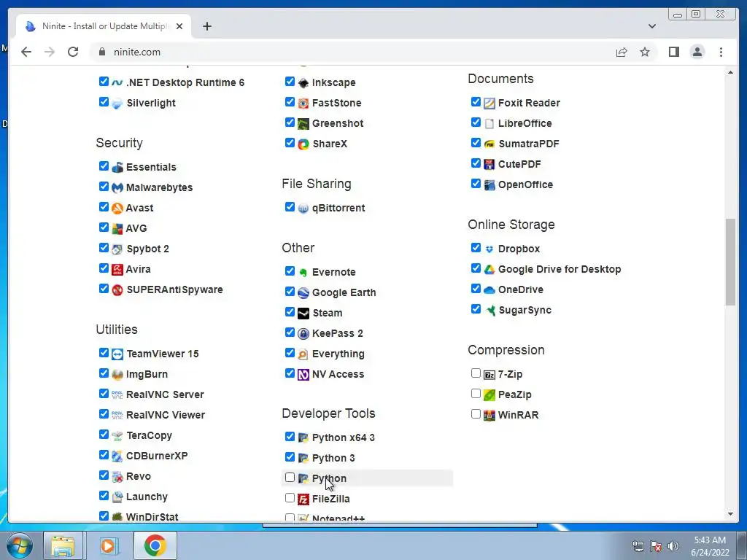Screen dimensions: 747x560
Task: Click the taskbar clock showing 5:43 AM
Action: point(710,546)
